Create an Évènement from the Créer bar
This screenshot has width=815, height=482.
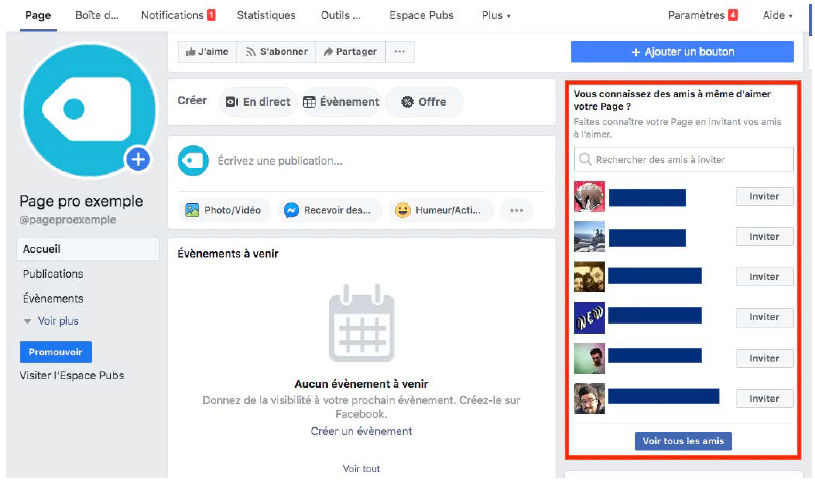341,102
